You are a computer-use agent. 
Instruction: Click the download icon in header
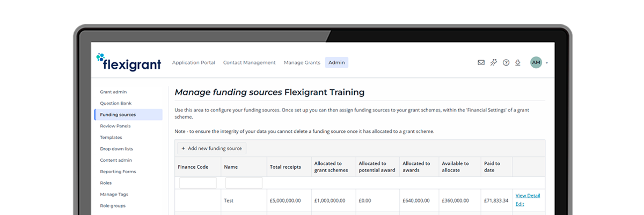(x=518, y=62)
